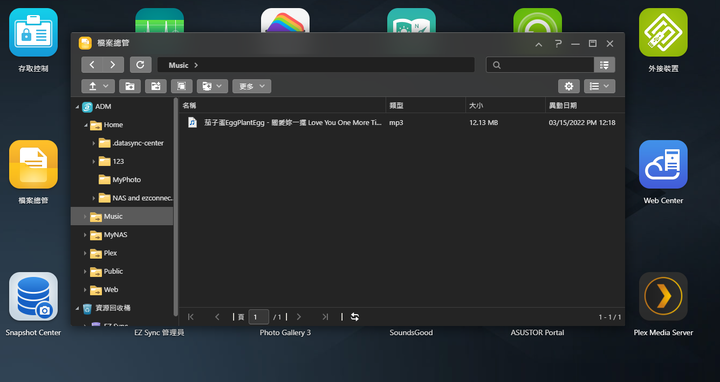This screenshot has width=720, height=382.
Task: Open help with the question mark icon
Action: 558,44
